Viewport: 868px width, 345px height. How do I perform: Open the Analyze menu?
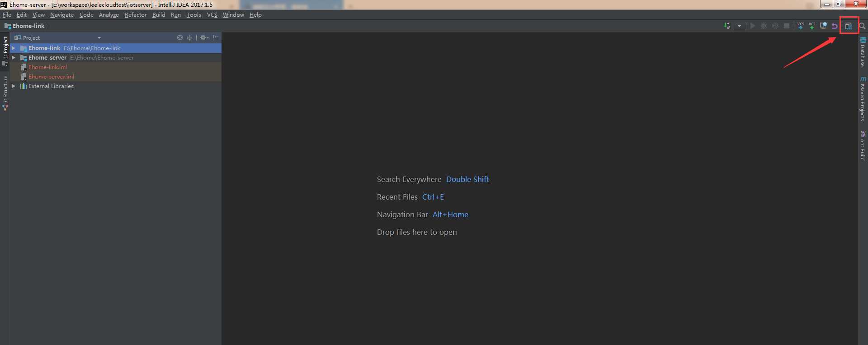(x=109, y=14)
